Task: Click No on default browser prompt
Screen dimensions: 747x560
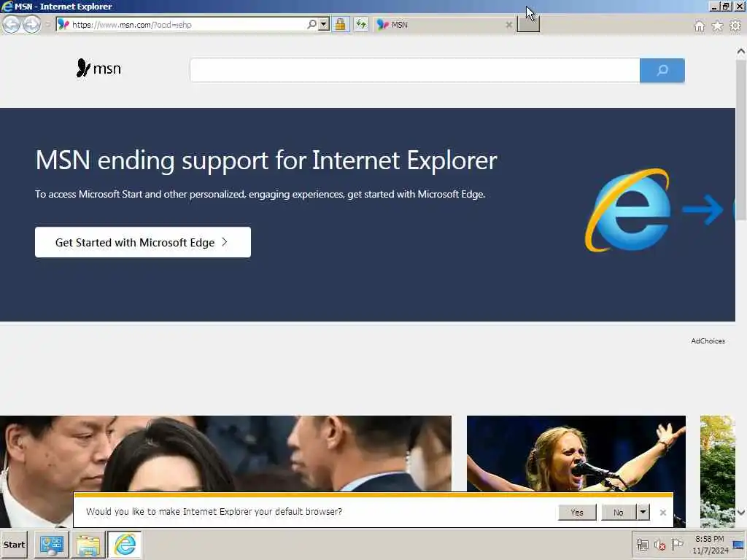Action: pyautogui.click(x=619, y=513)
